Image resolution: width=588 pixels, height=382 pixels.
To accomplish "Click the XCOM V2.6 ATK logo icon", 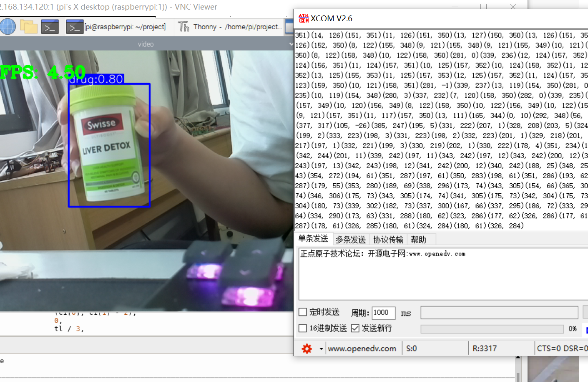I will coord(304,18).
